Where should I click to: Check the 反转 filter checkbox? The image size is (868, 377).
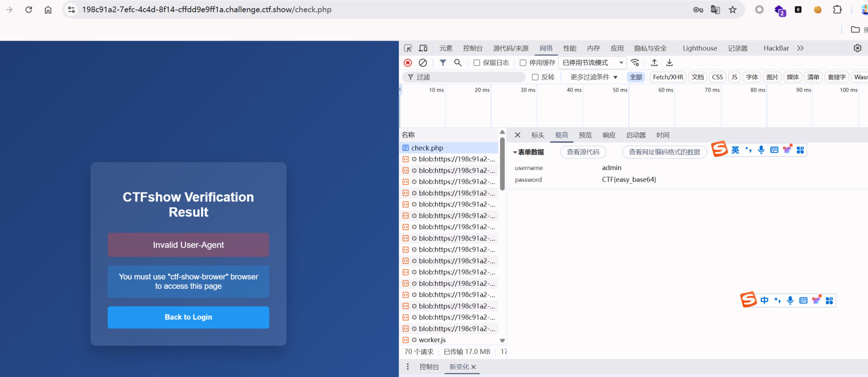point(535,77)
